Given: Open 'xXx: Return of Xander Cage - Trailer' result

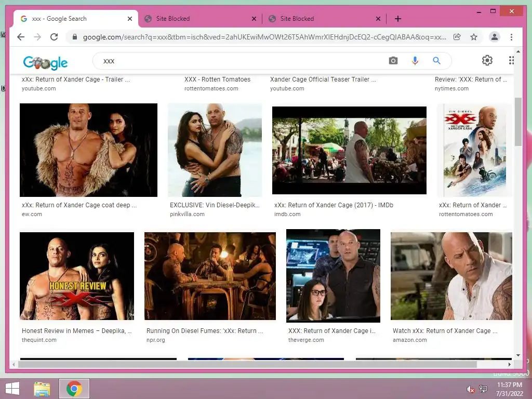Looking at the screenshot, I should click(76, 79).
